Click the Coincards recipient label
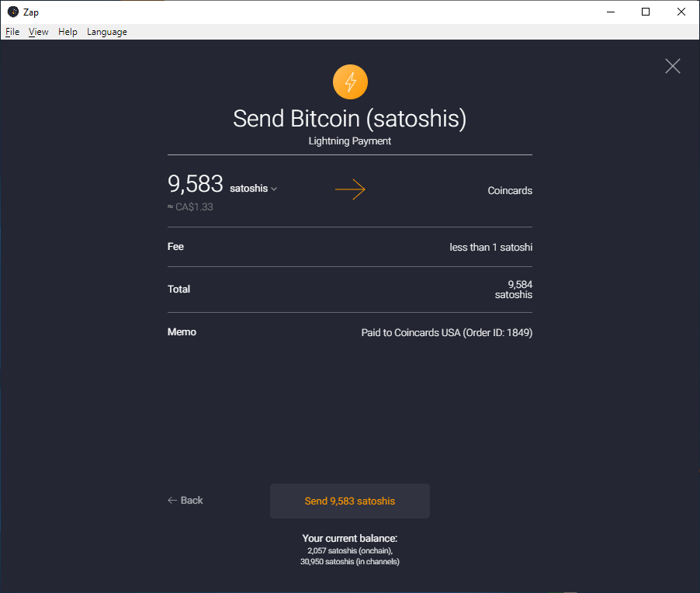 (x=510, y=191)
